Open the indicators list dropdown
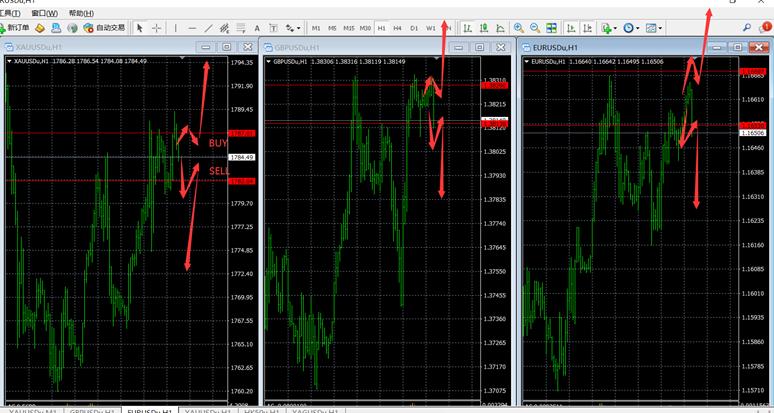The width and height of the screenshot is (774, 413). click(609, 28)
